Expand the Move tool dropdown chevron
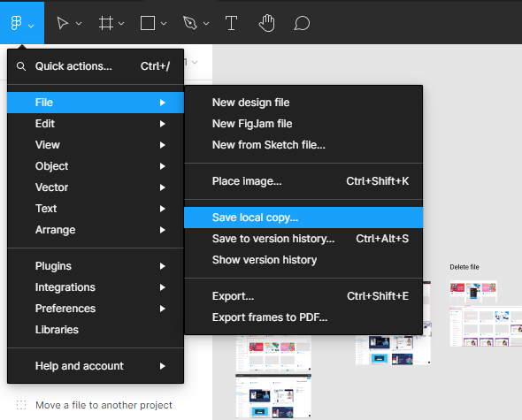Viewport: 522px width, 420px height. [79, 24]
